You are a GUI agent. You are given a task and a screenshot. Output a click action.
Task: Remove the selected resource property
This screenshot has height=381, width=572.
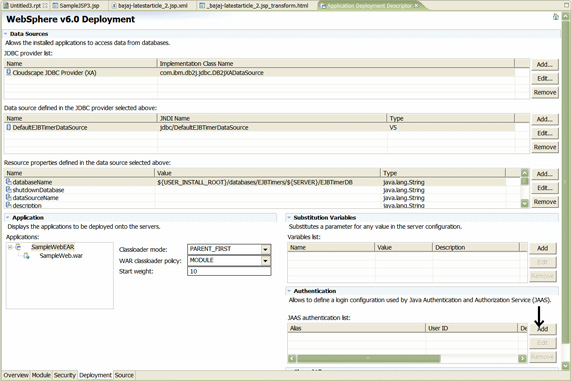(x=544, y=202)
